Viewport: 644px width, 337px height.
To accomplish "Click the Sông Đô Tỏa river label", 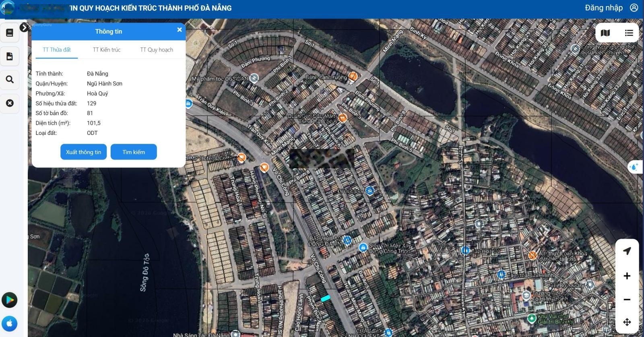I will pos(145,272).
